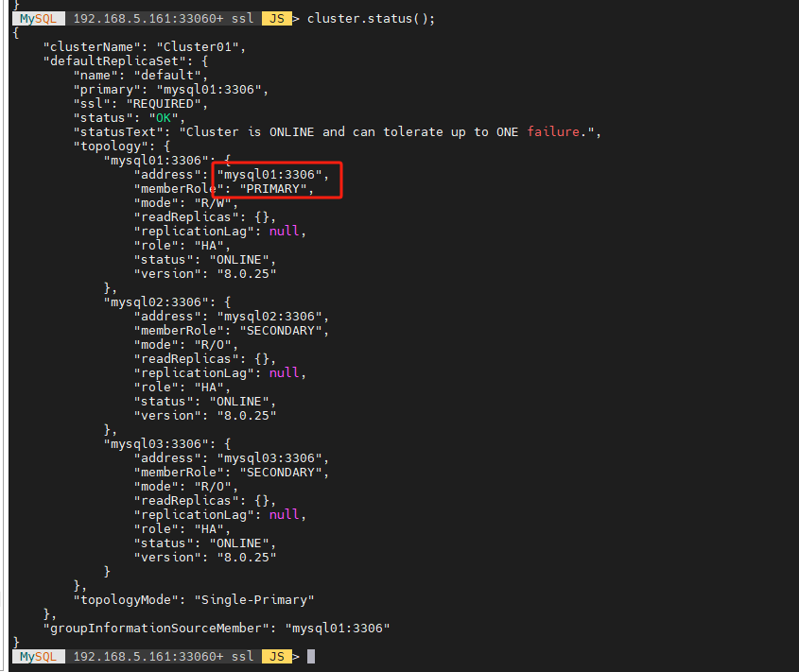Click the top MySQL prompt label
Viewport: 799px width, 672px height.
(38, 19)
